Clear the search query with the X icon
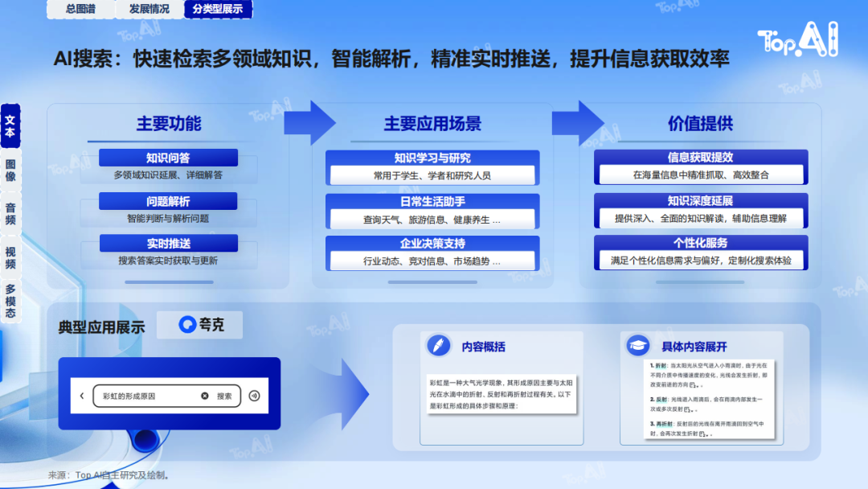Image resolution: width=868 pixels, height=489 pixels. [x=205, y=396]
